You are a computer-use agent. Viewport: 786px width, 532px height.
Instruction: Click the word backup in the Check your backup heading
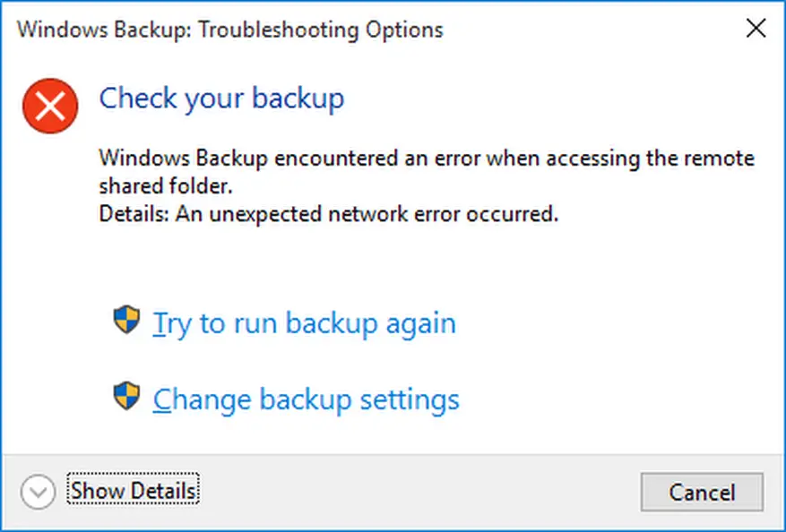pyautogui.click(x=298, y=99)
